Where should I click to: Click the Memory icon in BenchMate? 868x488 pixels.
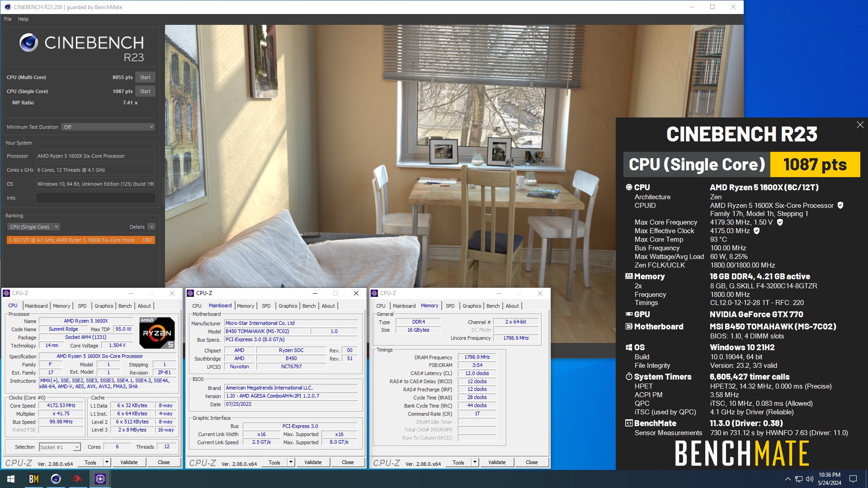click(x=628, y=276)
